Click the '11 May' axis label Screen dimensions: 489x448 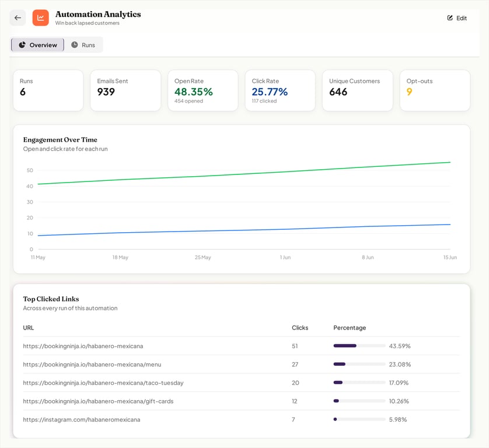pos(38,257)
